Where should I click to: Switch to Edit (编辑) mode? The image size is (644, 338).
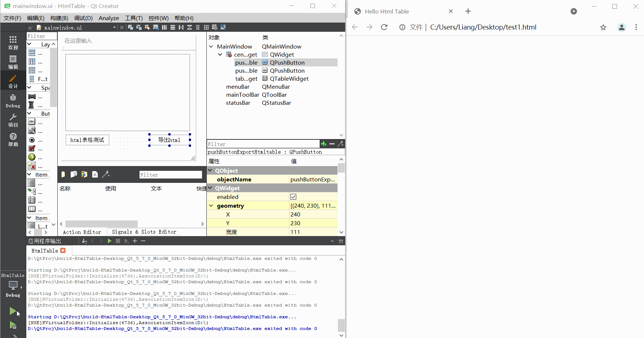pos(13,62)
